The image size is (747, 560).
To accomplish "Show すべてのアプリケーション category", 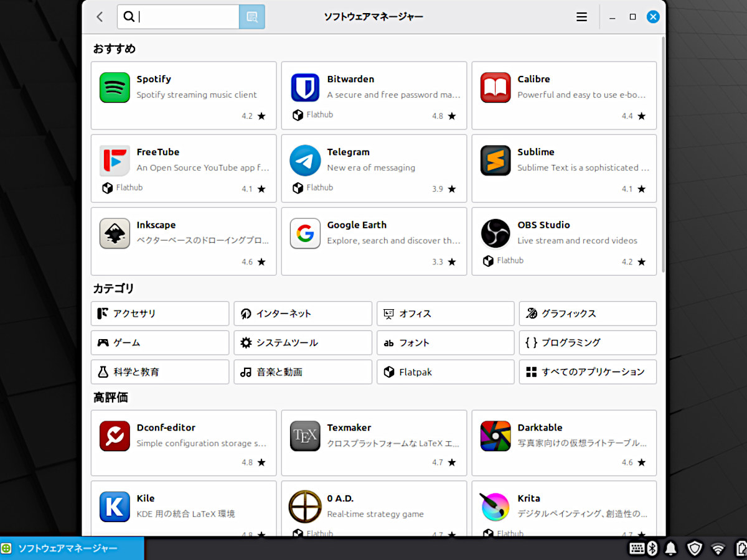I will 587,372.
